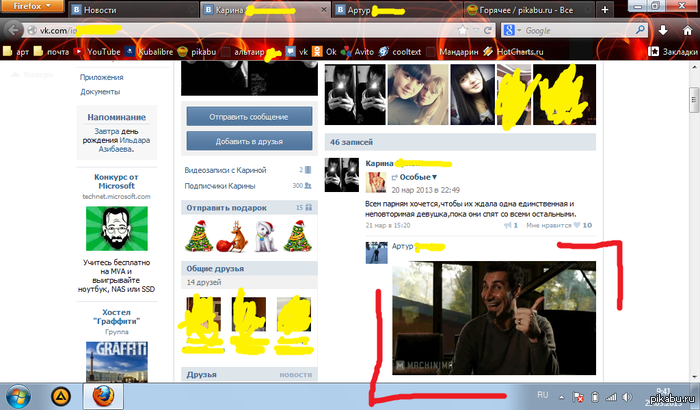Click the Google search field
The height and width of the screenshot is (410, 700).
pos(578,30)
